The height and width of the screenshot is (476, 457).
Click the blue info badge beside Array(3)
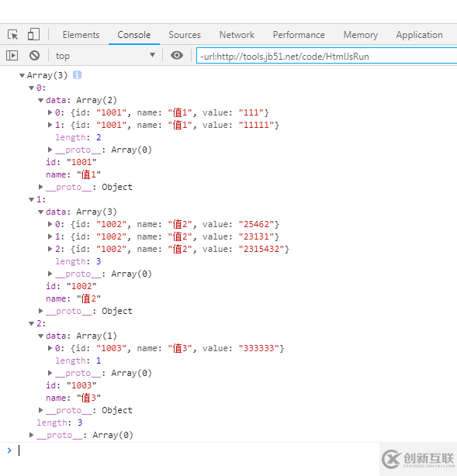(x=77, y=74)
